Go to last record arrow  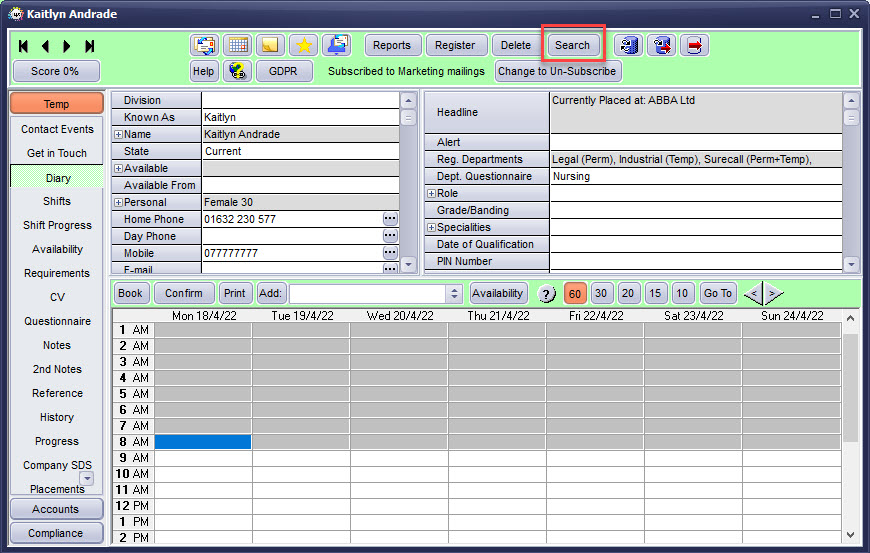[x=89, y=46]
